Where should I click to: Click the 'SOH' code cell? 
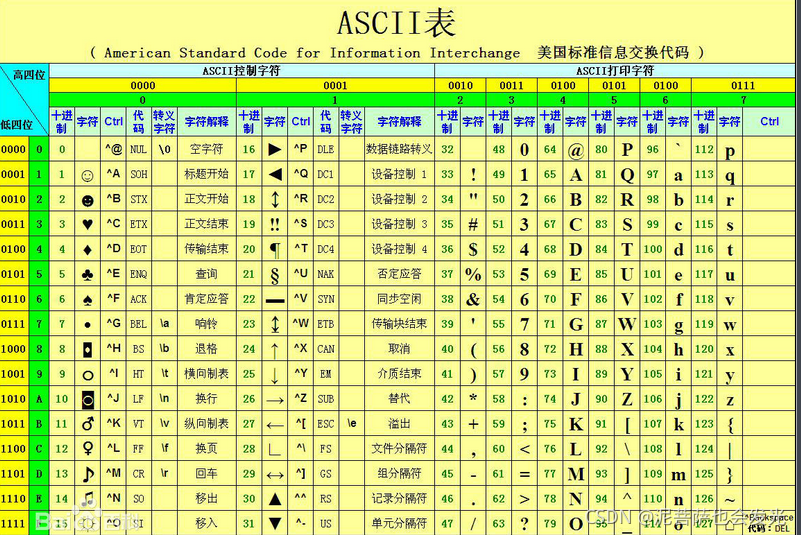pos(138,175)
